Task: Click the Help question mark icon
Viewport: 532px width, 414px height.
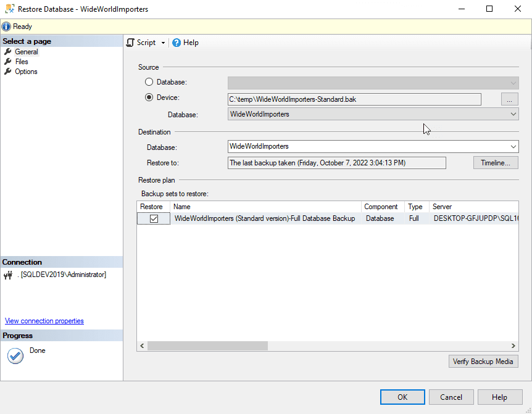Action: [177, 43]
